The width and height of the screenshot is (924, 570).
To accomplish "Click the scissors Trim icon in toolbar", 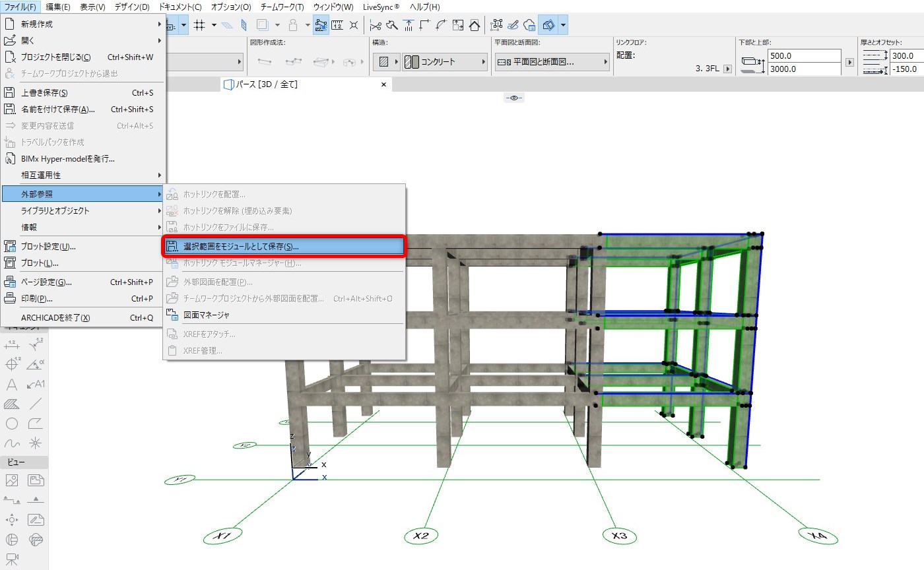I will pos(376,25).
